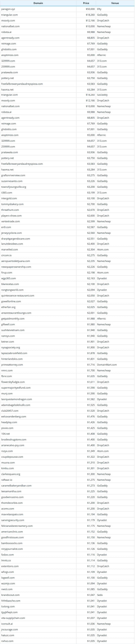This screenshot has width=135, height=644.
Task: Open the paragon.xyz domain entry
Action: [8, 9]
